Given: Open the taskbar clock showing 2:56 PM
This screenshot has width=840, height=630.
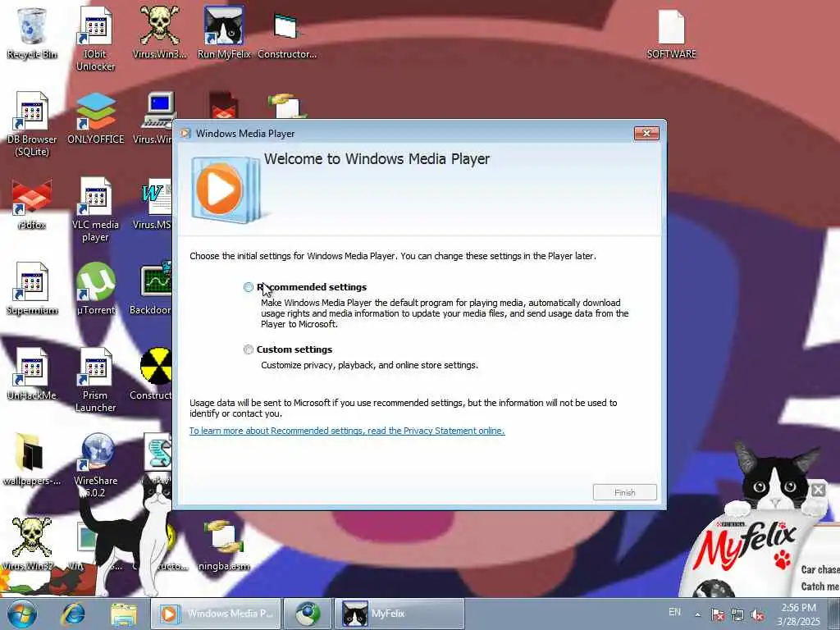Looking at the screenshot, I should (799, 614).
